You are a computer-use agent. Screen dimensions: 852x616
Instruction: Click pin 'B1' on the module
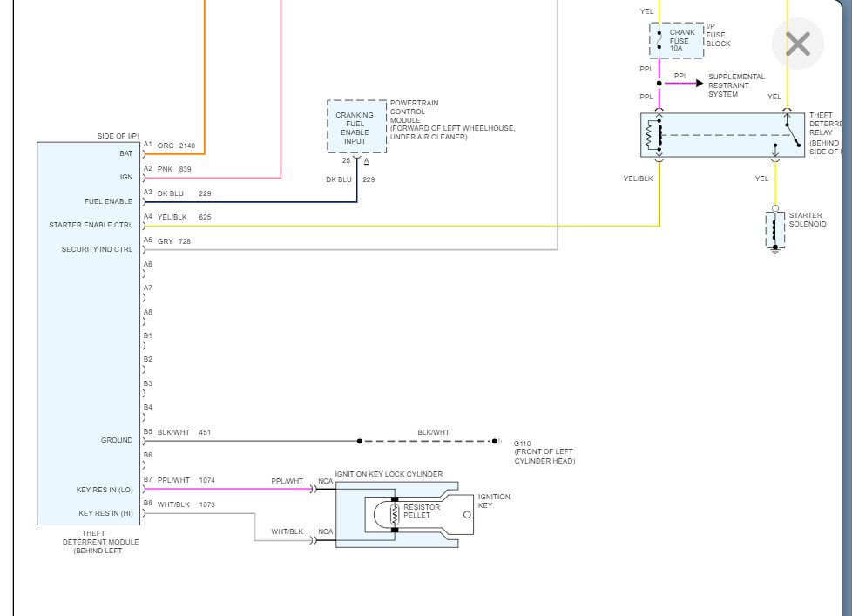pyautogui.click(x=148, y=335)
